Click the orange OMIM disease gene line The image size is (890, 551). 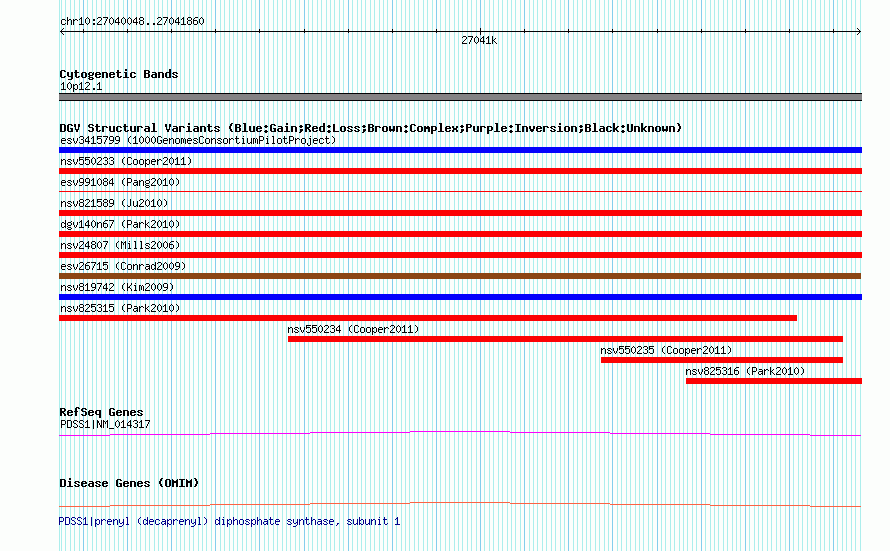pos(460,504)
